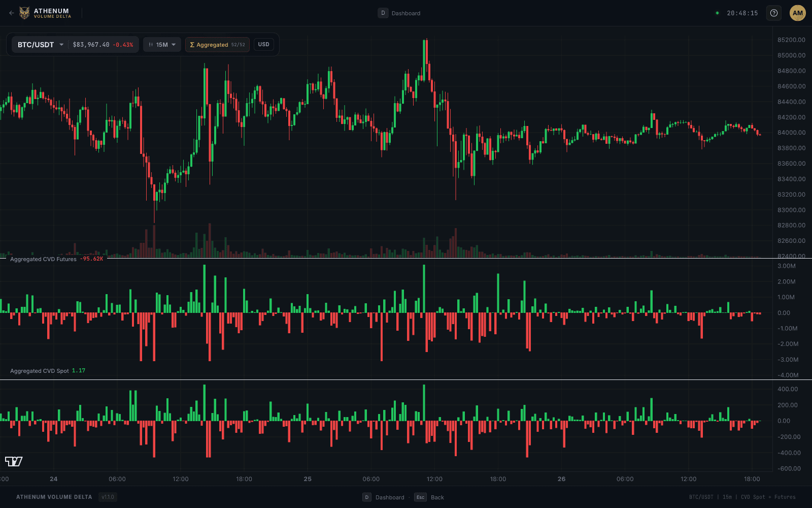
Task: Click the $83,967.40 price readout
Action: (91, 45)
